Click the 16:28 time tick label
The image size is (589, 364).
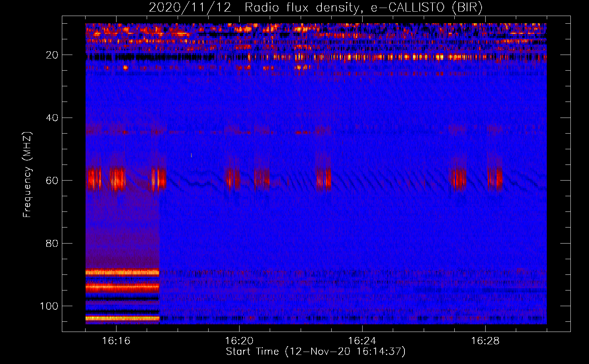coord(485,341)
